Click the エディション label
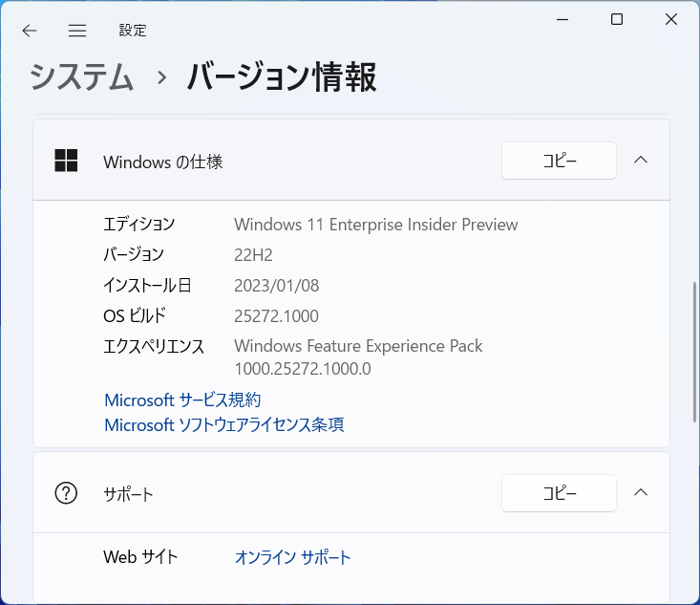This screenshot has height=605, width=700. (138, 225)
